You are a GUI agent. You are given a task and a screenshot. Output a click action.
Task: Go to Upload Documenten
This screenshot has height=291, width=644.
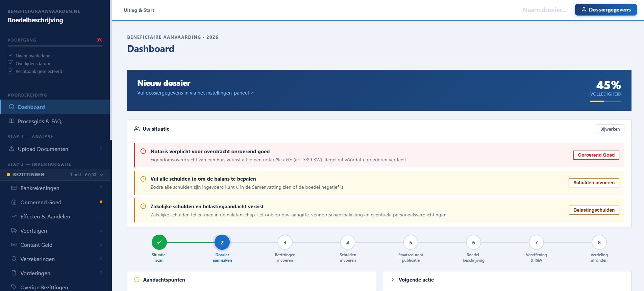tap(55, 149)
